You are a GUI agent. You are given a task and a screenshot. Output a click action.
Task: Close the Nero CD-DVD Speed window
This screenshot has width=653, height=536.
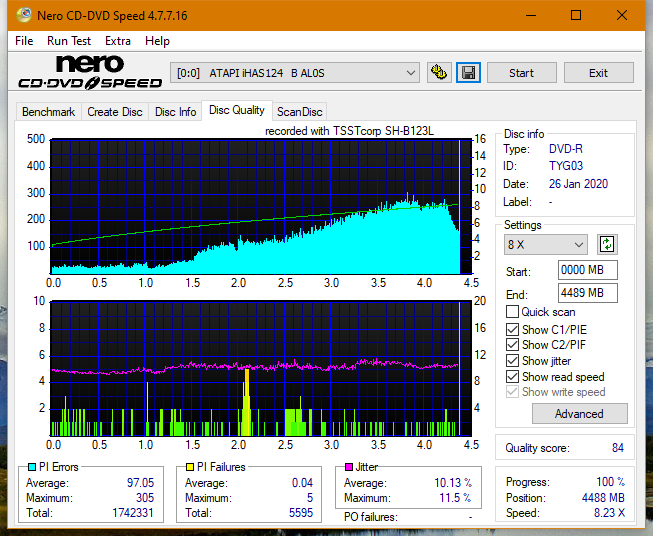point(622,15)
